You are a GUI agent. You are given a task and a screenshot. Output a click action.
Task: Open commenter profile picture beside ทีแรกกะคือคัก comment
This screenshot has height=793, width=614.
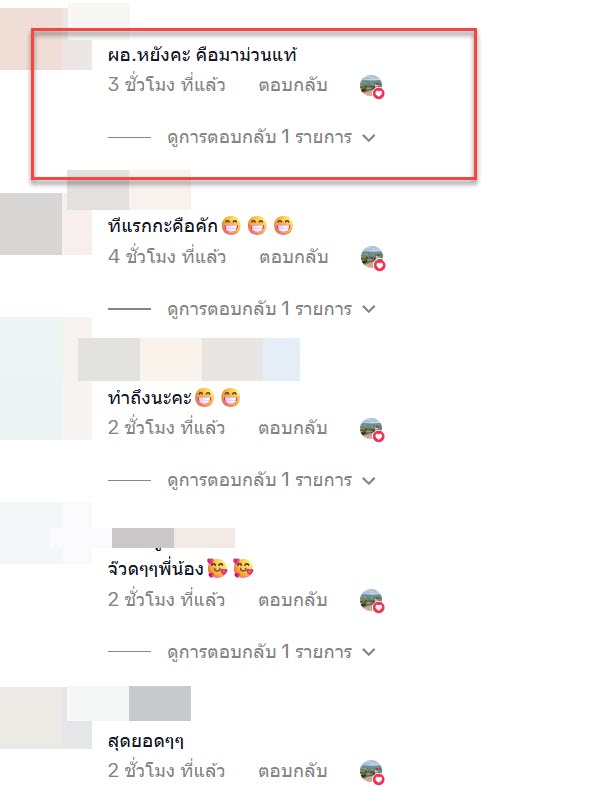[46, 223]
